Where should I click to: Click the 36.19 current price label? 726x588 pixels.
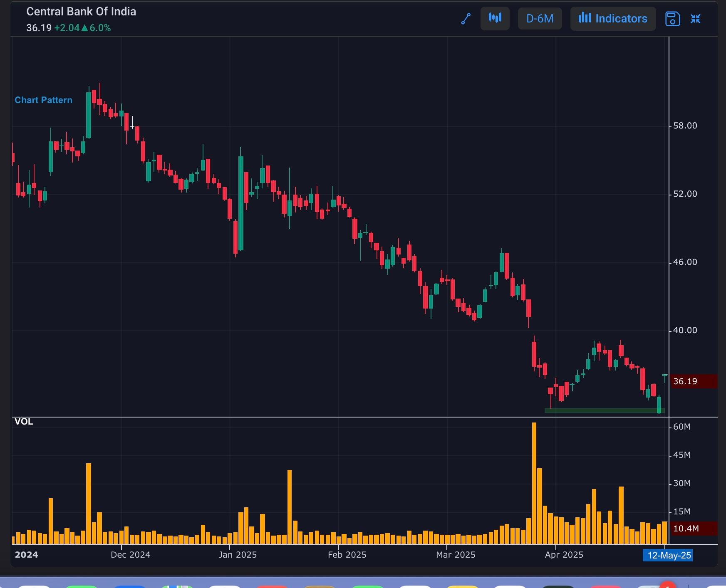coord(694,381)
